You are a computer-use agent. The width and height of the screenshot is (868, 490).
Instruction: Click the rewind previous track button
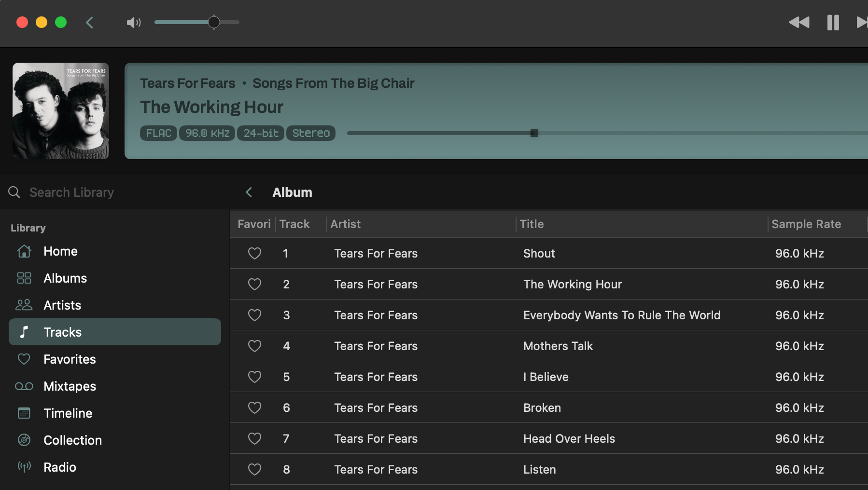[x=799, y=23]
